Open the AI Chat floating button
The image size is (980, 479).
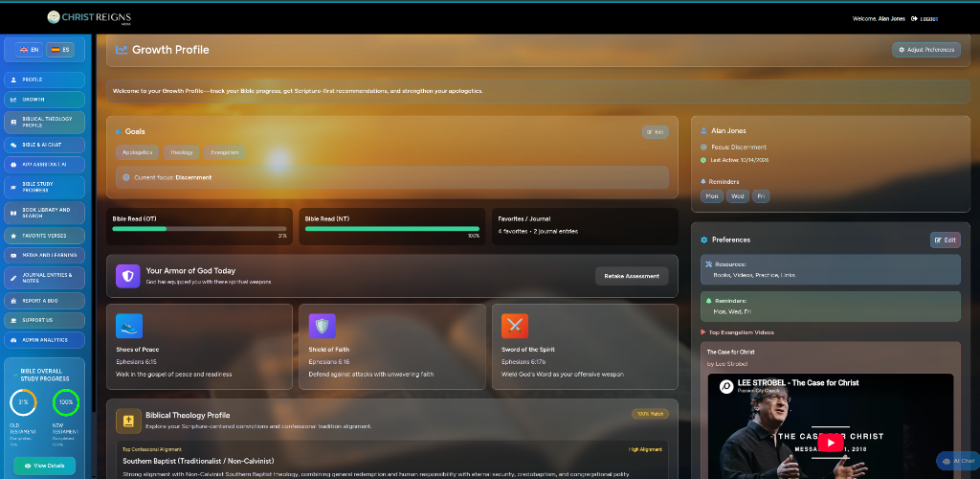[958, 461]
